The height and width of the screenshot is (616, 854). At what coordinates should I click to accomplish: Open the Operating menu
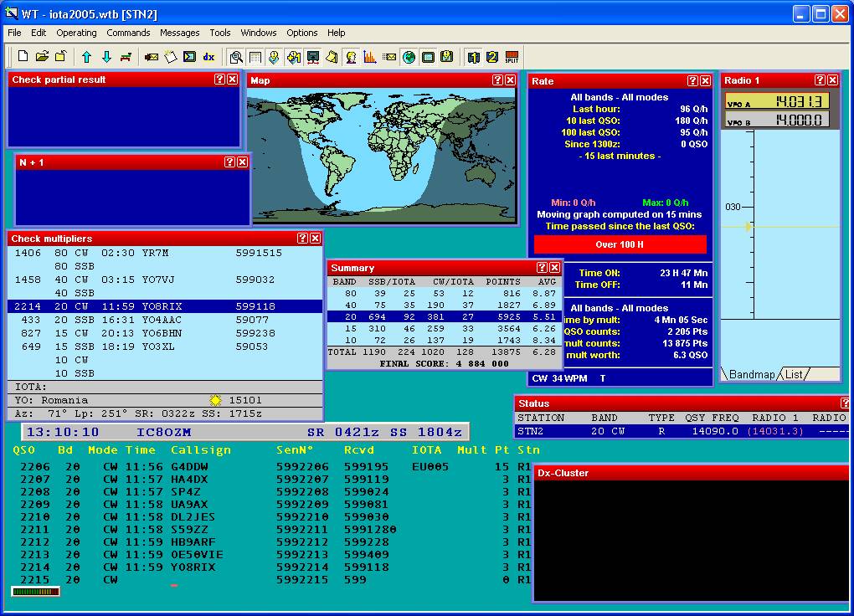click(76, 33)
